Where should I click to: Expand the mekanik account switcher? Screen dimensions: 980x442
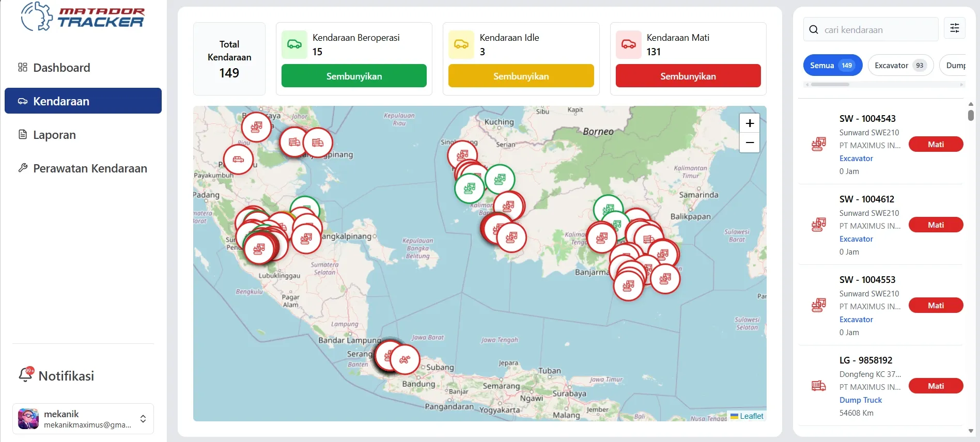(83, 419)
